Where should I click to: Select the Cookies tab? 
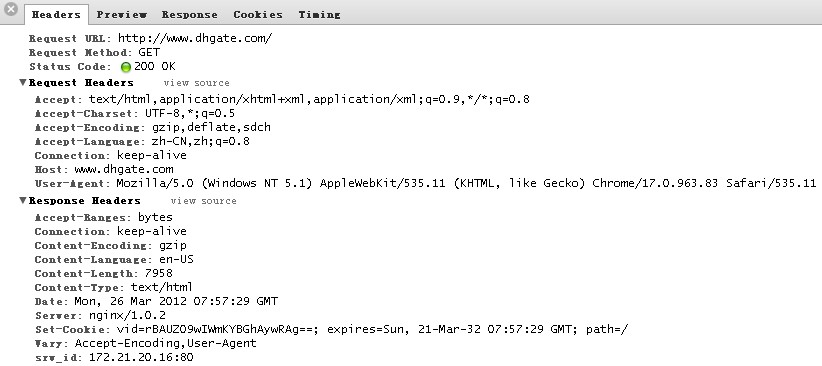coord(258,15)
